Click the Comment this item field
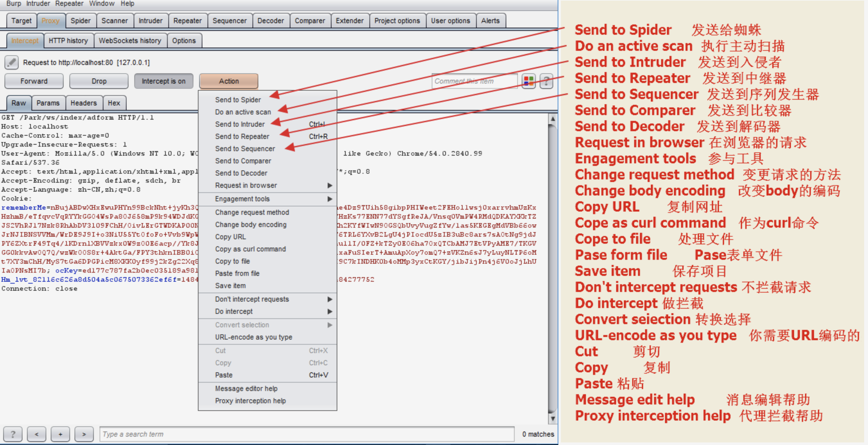 pyautogui.click(x=474, y=81)
